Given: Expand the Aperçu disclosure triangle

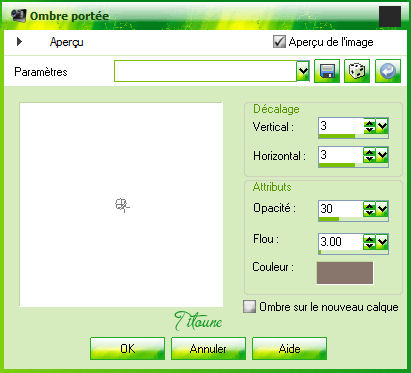Looking at the screenshot, I should tap(19, 42).
